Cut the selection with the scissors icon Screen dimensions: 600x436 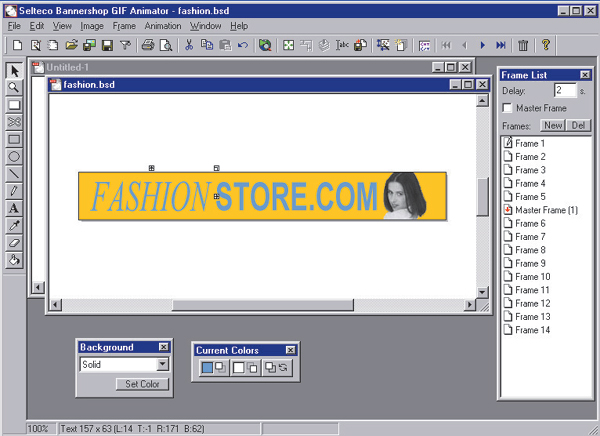pos(189,45)
